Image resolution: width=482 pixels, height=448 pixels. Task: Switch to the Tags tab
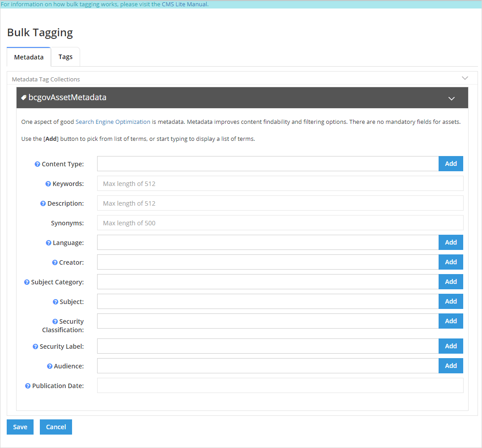[65, 57]
